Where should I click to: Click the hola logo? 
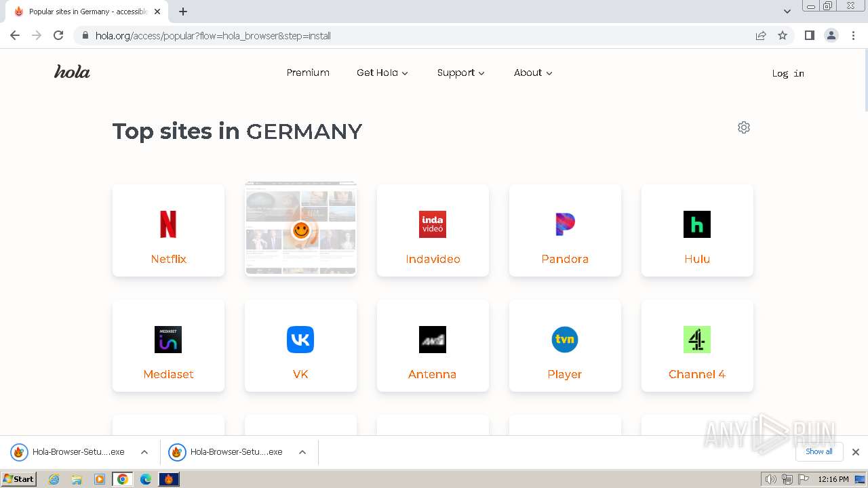click(x=72, y=72)
